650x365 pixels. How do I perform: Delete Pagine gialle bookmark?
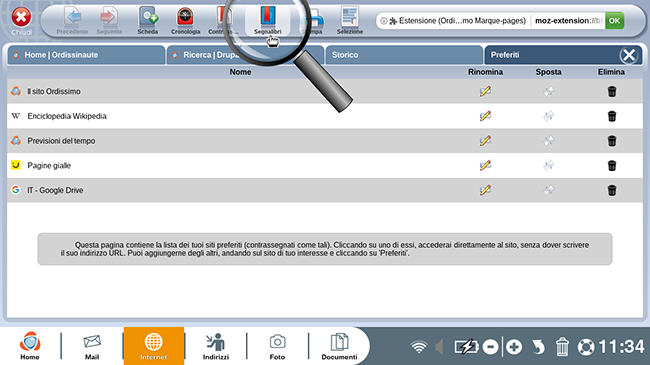coord(612,165)
